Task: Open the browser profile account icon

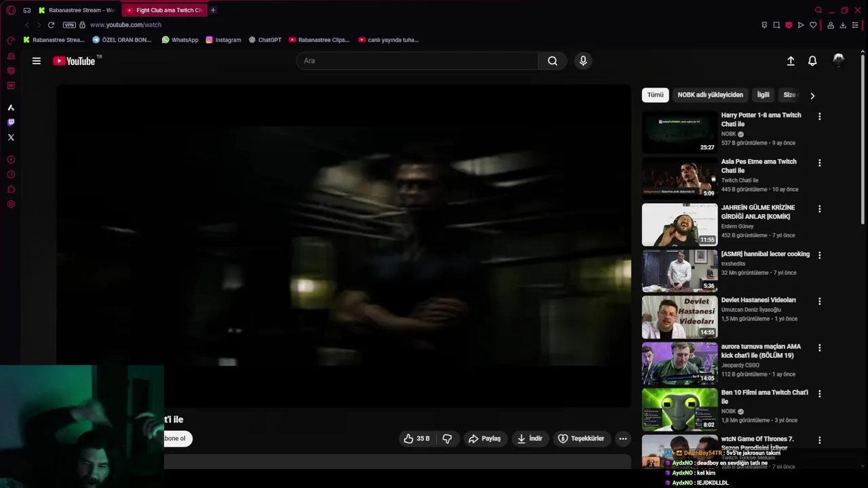Action: [x=831, y=25]
